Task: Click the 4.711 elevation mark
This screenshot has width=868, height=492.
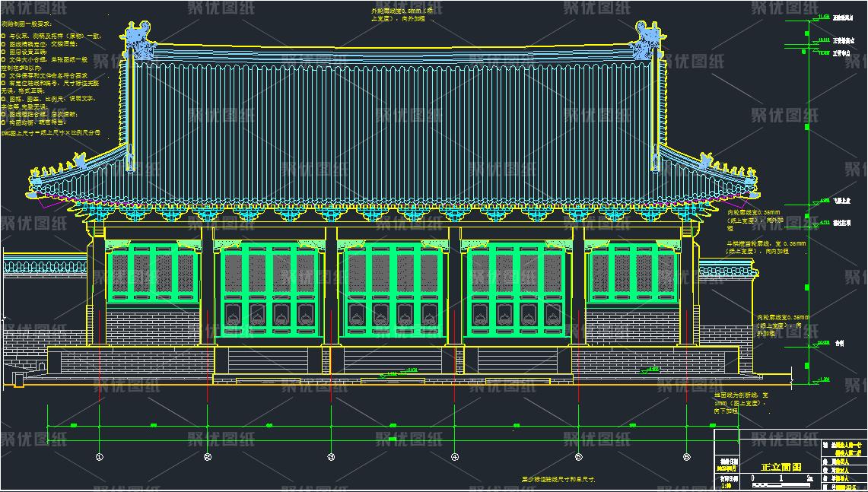Action: coord(823,223)
